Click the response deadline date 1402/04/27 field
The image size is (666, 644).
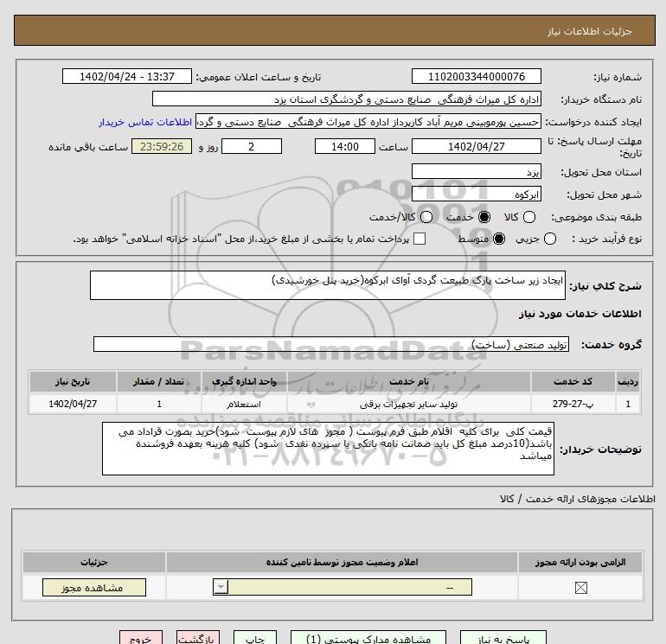click(476, 146)
